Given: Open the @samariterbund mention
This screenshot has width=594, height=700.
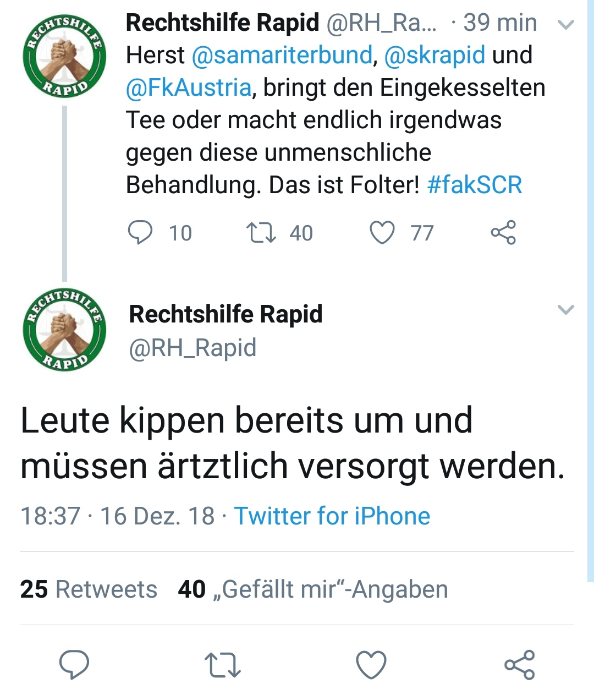Looking at the screenshot, I should [x=282, y=55].
